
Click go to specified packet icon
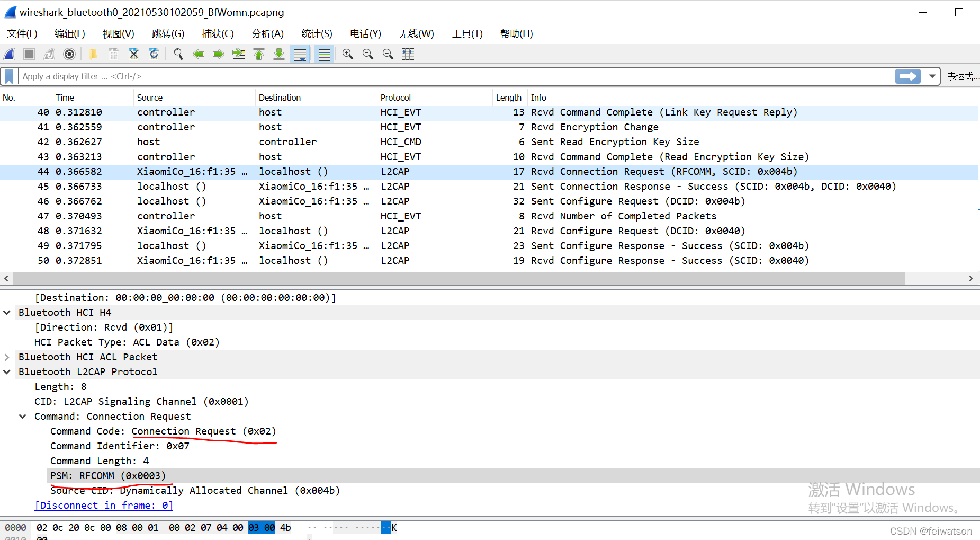click(x=239, y=54)
